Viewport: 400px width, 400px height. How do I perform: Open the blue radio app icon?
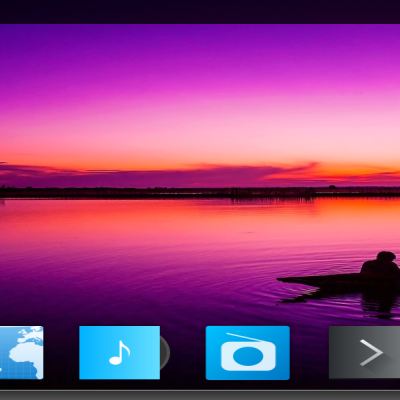click(248, 353)
